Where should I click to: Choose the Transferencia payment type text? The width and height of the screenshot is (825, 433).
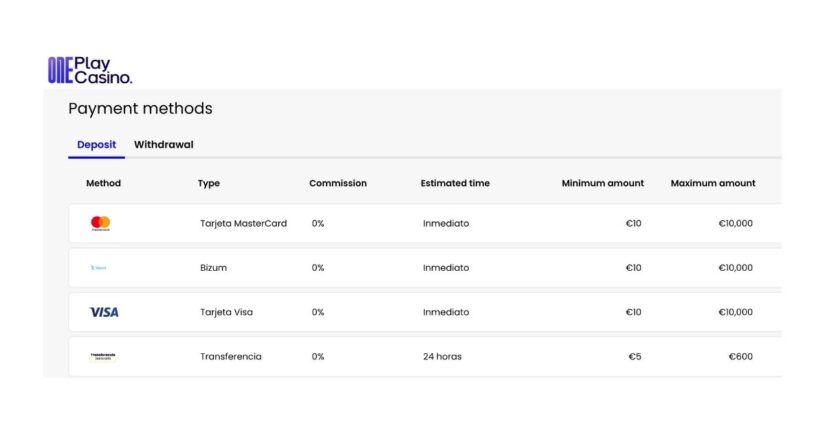pyautogui.click(x=230, y=356)
